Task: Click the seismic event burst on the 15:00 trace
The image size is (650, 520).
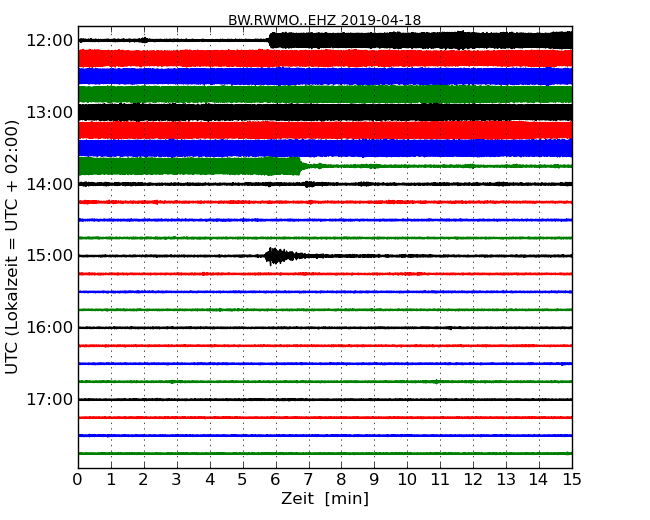Action: pos(280,256)
